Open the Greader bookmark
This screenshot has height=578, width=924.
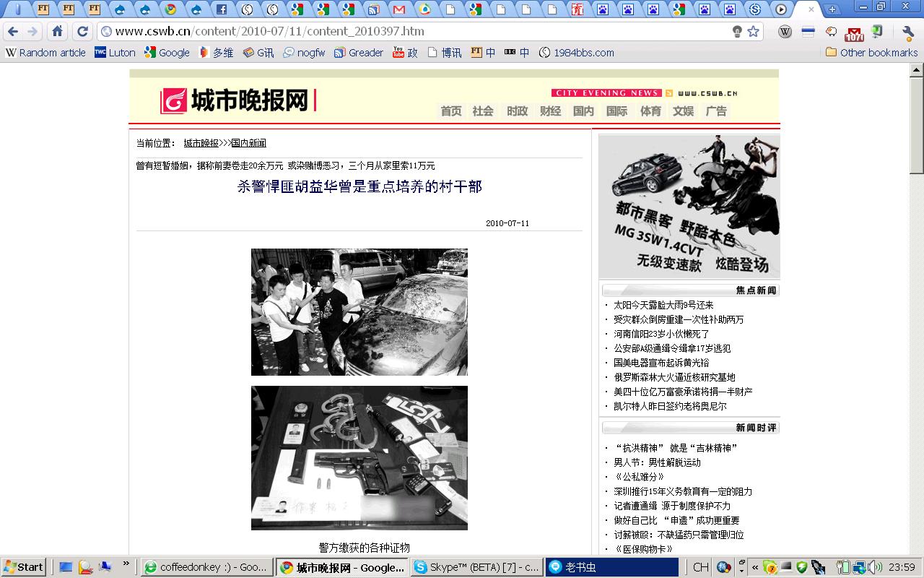359,53
